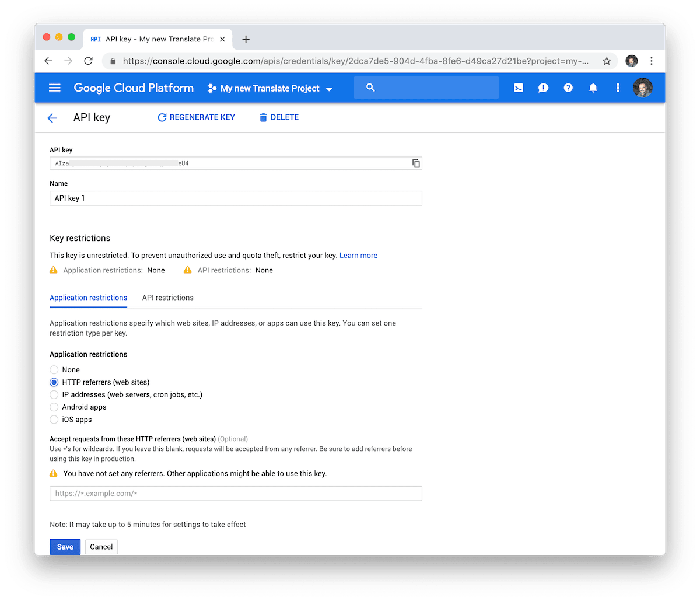Open the navigation hamburger menu

tap(54, 88)
